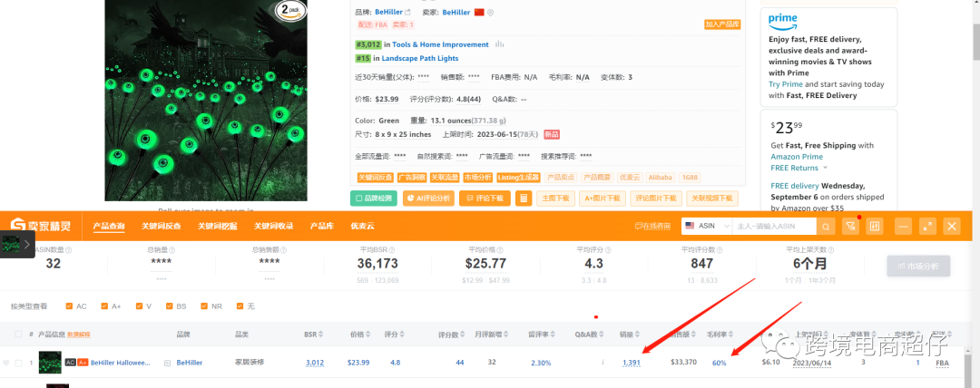Sort by 价格 column arrows

367,335
